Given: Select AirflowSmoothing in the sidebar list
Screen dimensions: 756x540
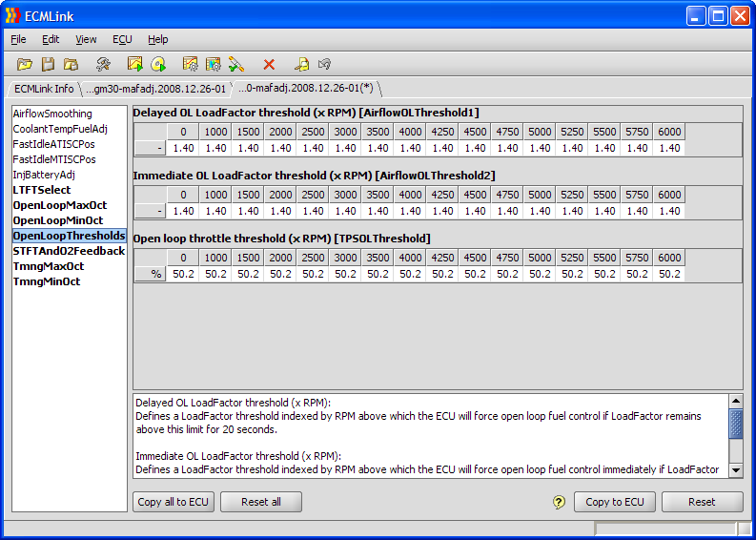Looking at the screenshot, I should [52, 114].
